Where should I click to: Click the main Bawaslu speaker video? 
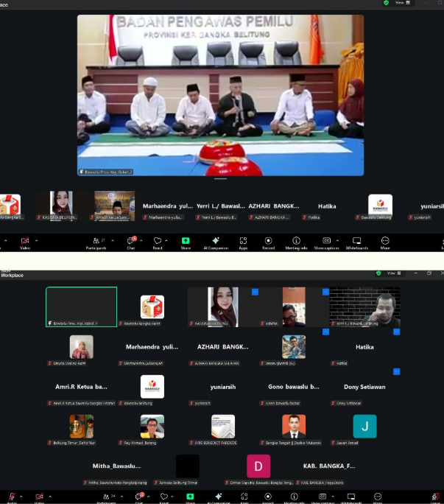click(220, 94)
